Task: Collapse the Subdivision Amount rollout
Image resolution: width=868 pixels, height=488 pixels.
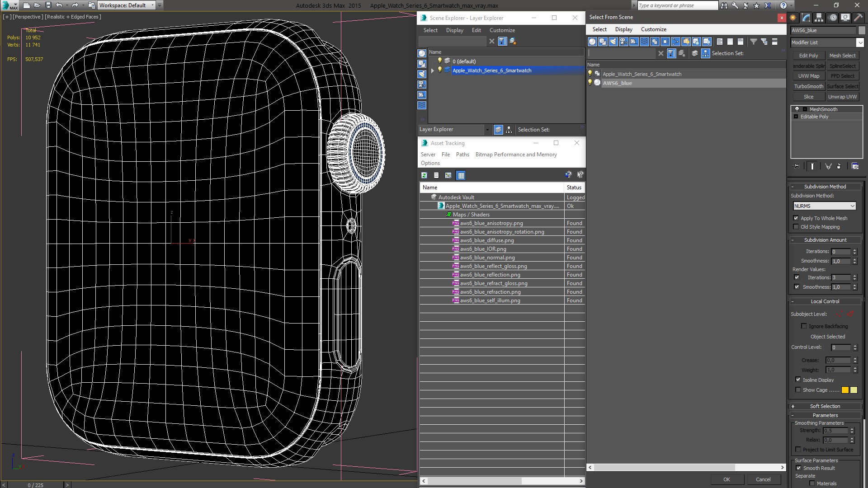Action: (826, 240)
